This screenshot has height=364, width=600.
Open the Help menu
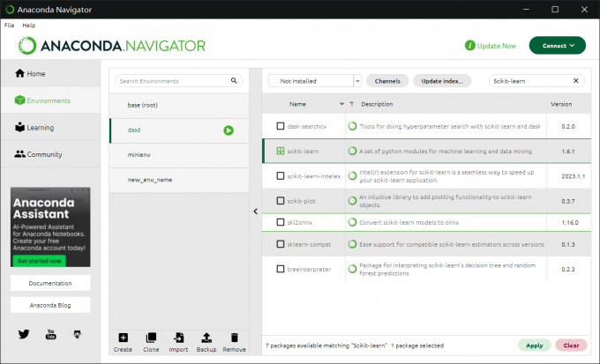coord(29,26)
